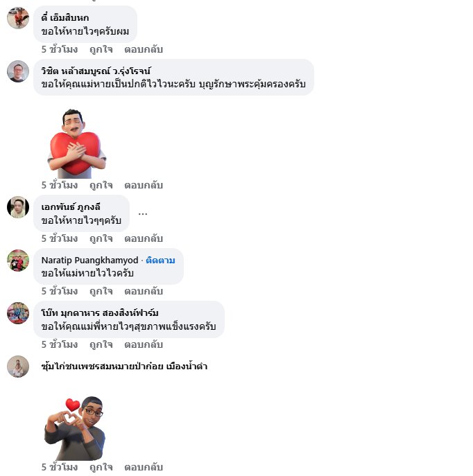Reply to ตี๋ เอ็มสิบหก comment
The width and height of the screenshot is (473, 476).
[x=144, y=49]
